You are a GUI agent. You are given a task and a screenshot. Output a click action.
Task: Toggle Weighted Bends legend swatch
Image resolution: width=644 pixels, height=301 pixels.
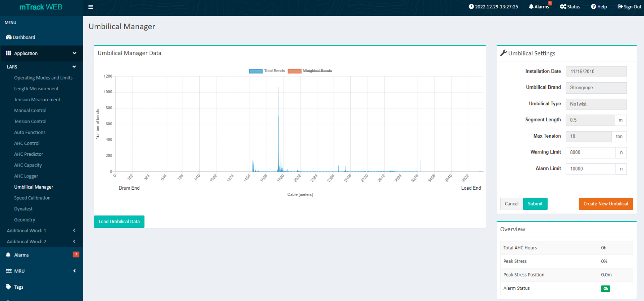click(x=294, y=71)
